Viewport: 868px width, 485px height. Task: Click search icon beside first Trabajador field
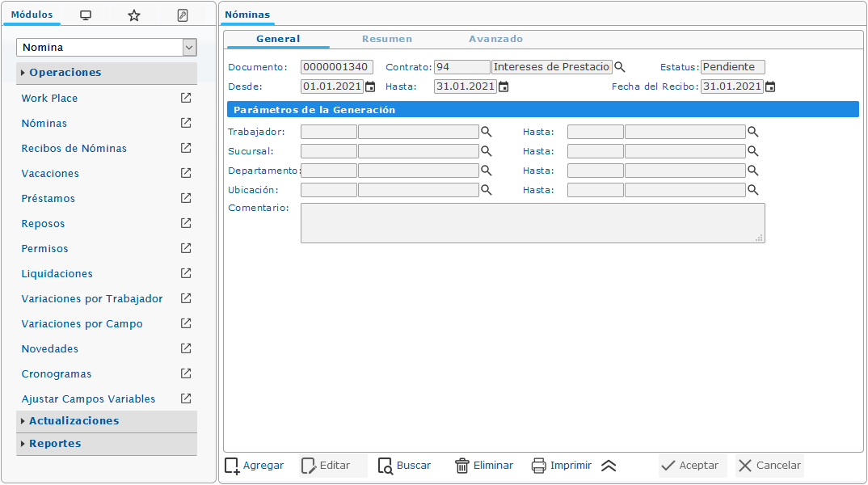(487, 131)
